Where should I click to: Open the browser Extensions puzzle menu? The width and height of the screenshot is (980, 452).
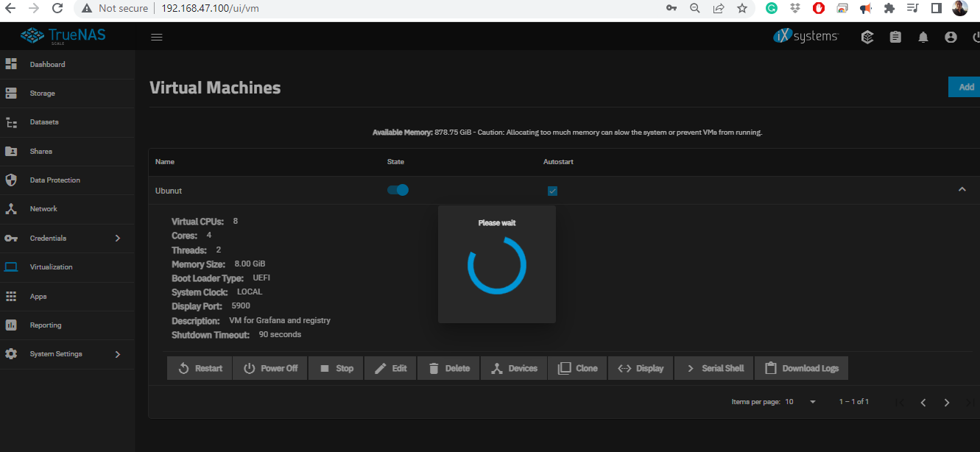tap(889, 8)
